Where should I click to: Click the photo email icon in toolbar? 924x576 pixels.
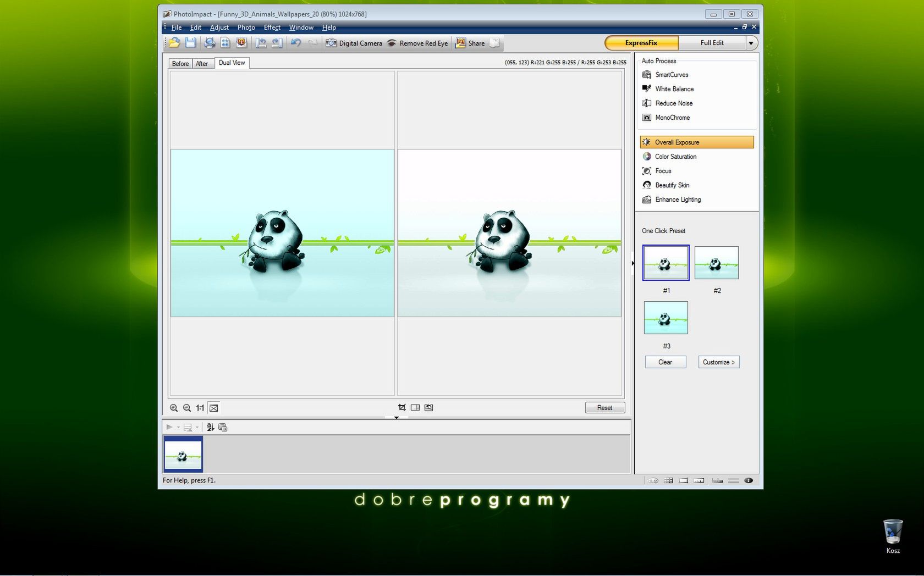click(x=241, y=43)
